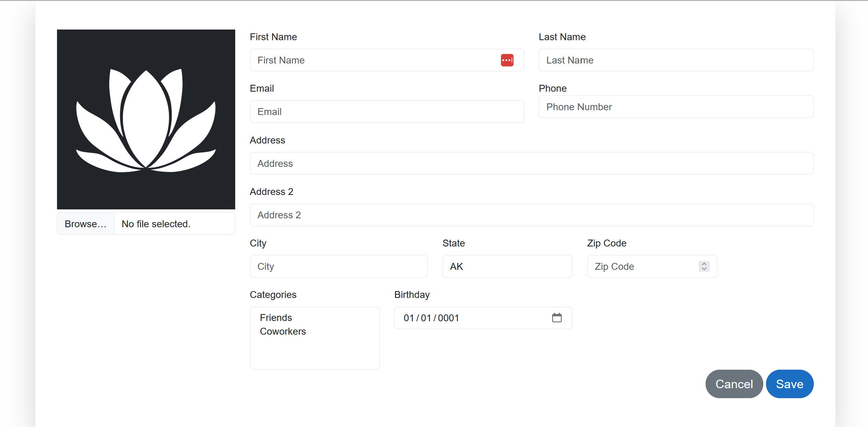Click Cancel to discard contact changes
The height and width of the screenshot is (427, 868).
tap(734, 384)
